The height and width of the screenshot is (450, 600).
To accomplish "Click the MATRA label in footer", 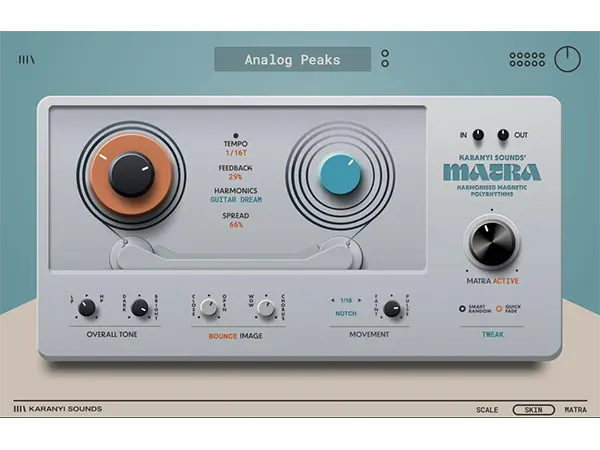I will pos(576,410).
